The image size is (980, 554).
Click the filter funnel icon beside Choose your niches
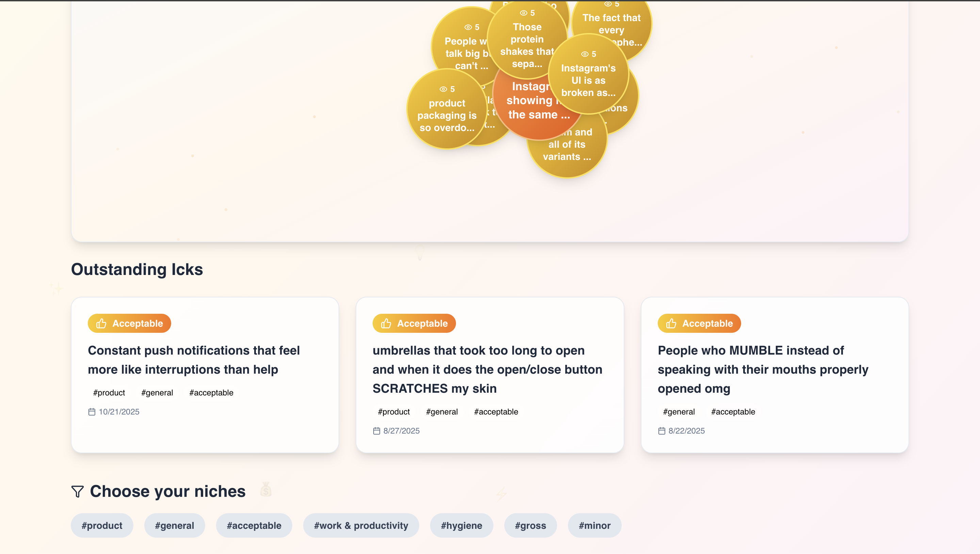[77, 491]
